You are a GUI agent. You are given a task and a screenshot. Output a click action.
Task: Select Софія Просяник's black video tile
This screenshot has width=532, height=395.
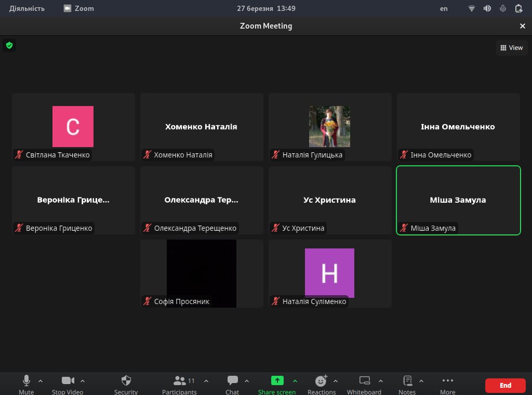(x=202, y=273)
